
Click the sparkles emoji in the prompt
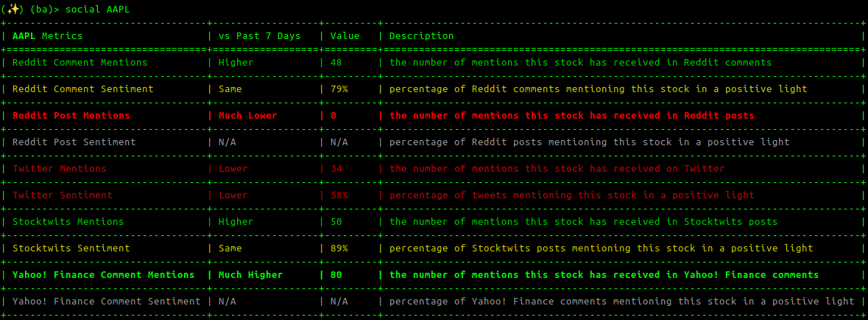click(x=13, y=10)
